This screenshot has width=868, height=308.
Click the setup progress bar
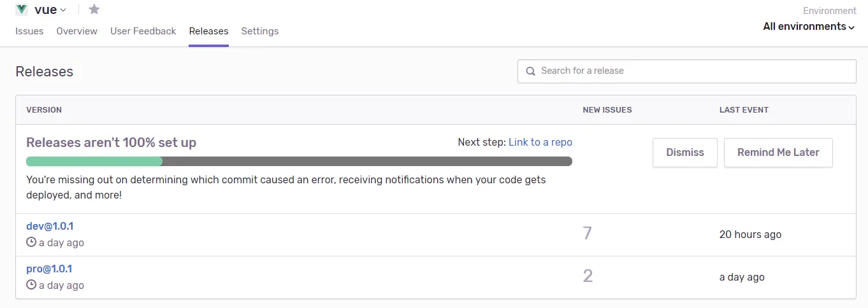point(299,161)
